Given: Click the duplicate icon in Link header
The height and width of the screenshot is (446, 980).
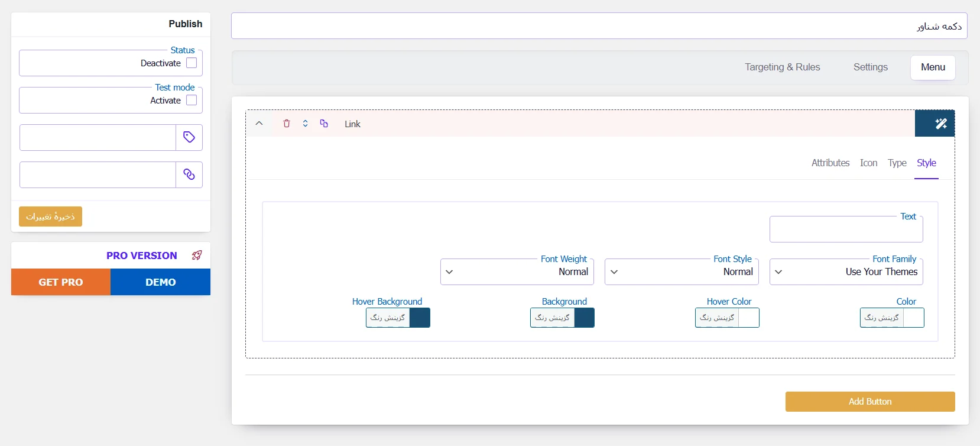Looking at the screenshot, I should 324,124.
